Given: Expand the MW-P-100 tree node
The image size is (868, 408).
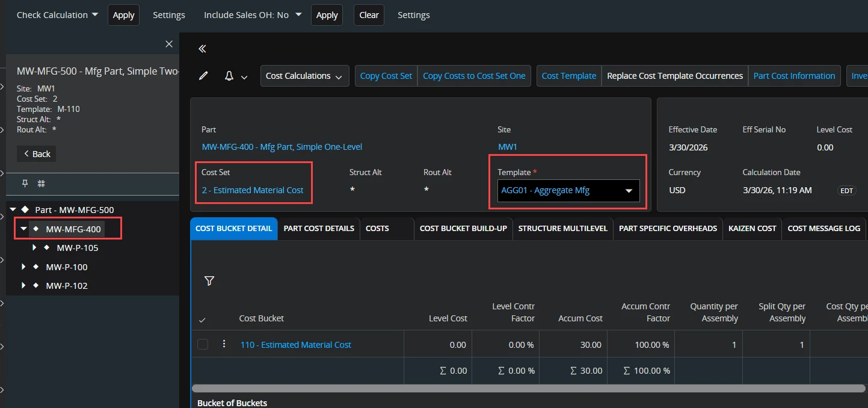Looking at the screenshot, I should [x=24, y=267].
